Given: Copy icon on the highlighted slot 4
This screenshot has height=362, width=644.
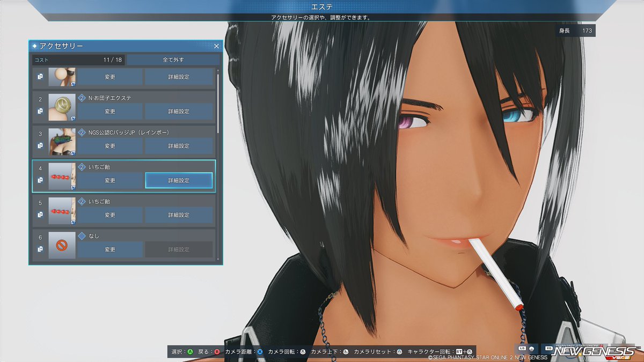Looking at the screenshot, I should pyautogui.click(x=40, y=180).
